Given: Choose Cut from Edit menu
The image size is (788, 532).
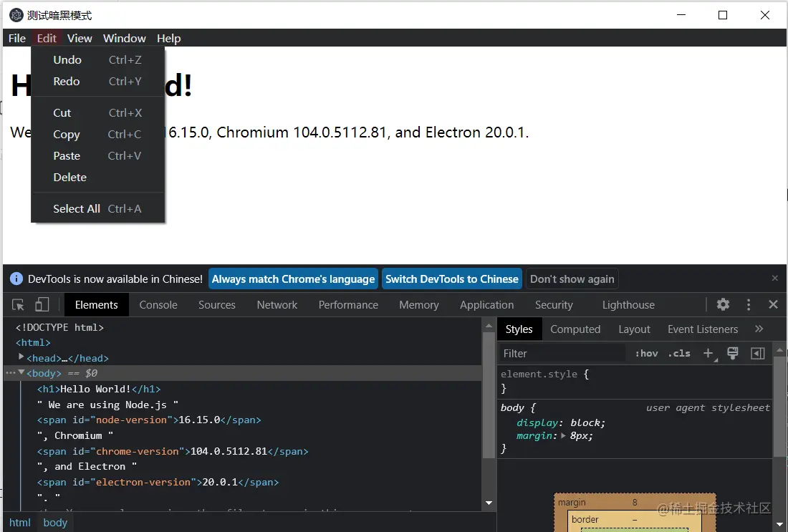Looking at the screenshot, I should click(x=97, y=113).
